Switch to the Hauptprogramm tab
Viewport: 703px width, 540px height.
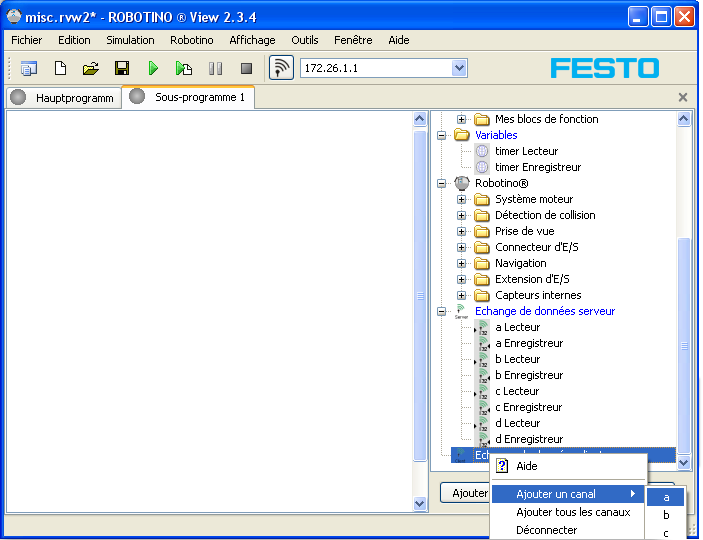pyautogui.click(x=64, y=98)
